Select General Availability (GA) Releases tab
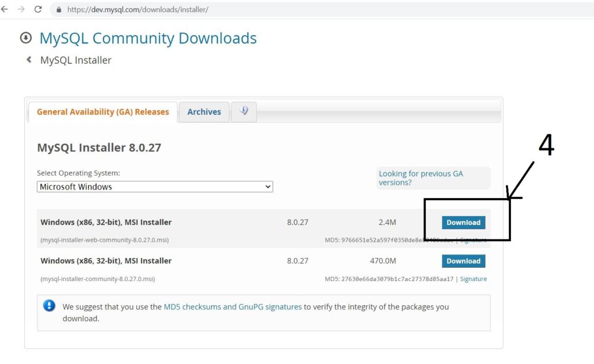The height and width of the screenshot is (364, 594). pyautogui.click(x=103, y=112)
